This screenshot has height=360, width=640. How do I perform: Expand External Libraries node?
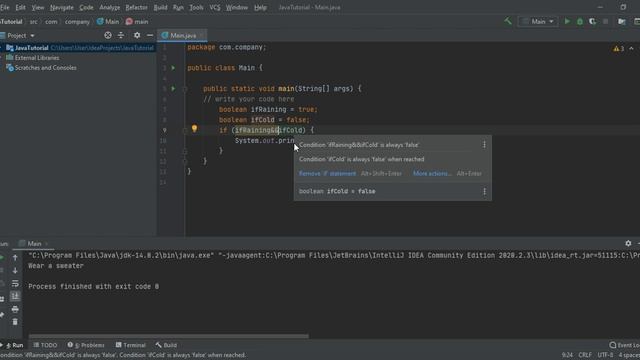tap(37, 58)
